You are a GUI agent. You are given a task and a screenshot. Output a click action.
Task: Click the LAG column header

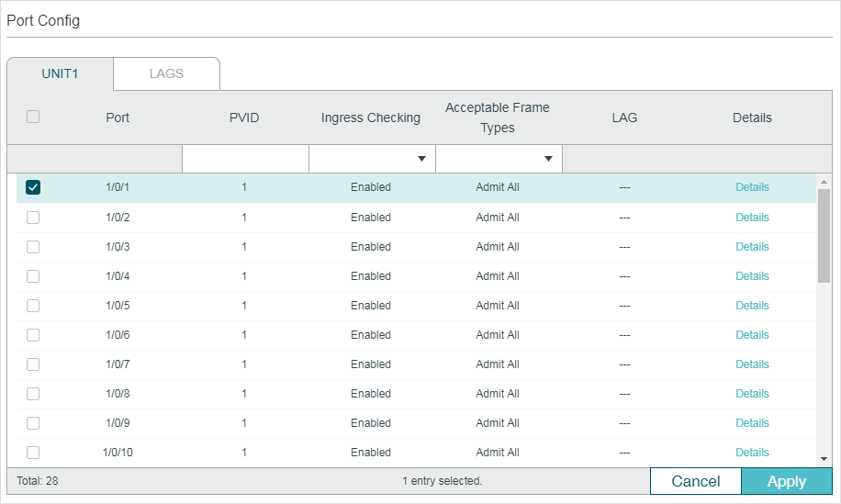pyautogui.click(x=624, y=118)
